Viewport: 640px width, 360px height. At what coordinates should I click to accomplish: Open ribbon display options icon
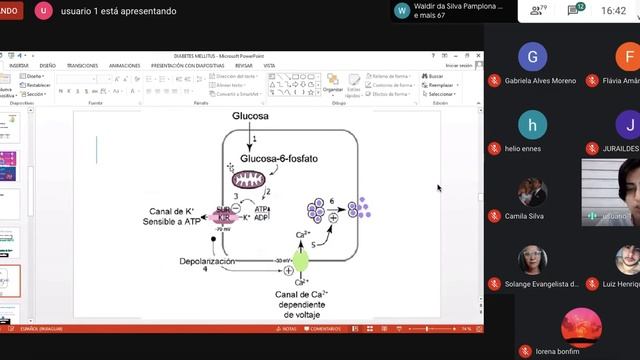coord(444,56)
